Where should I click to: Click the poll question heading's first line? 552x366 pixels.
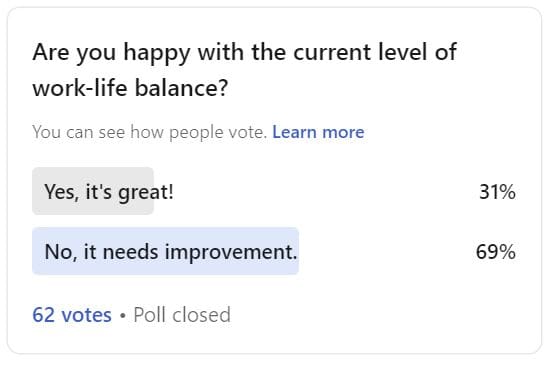pos(244,53)
